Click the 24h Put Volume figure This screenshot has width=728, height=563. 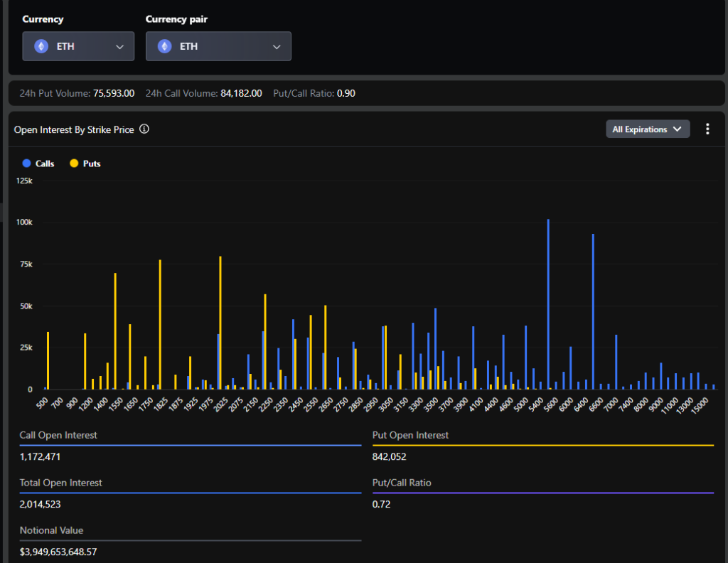click(114, 93)
